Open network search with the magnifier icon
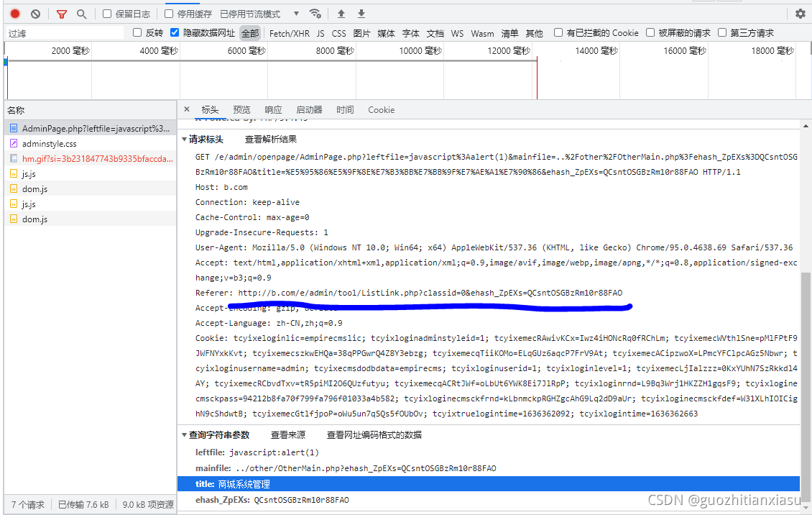Screen dimensions: 812x515 pyautogui.click(x=82, y=14)
